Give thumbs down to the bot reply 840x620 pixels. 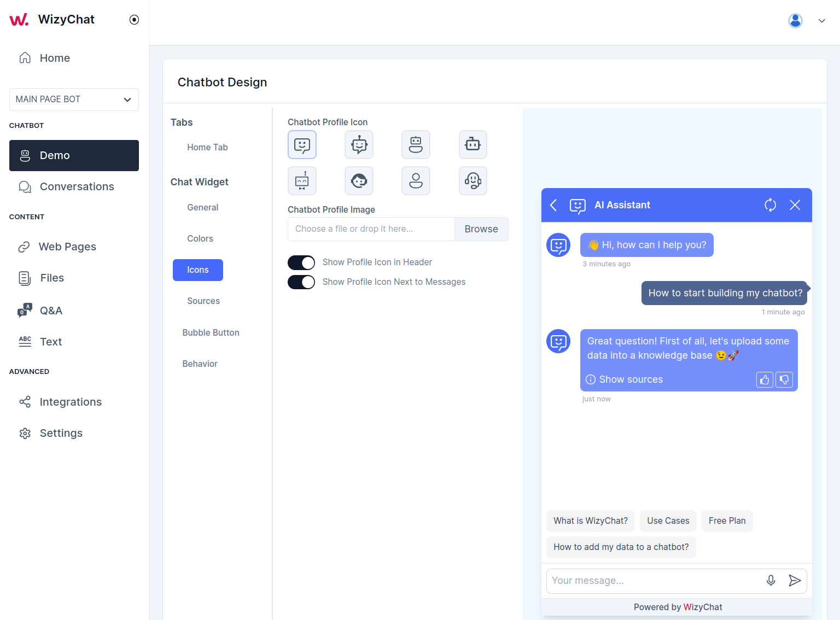(x=784, y=379)
